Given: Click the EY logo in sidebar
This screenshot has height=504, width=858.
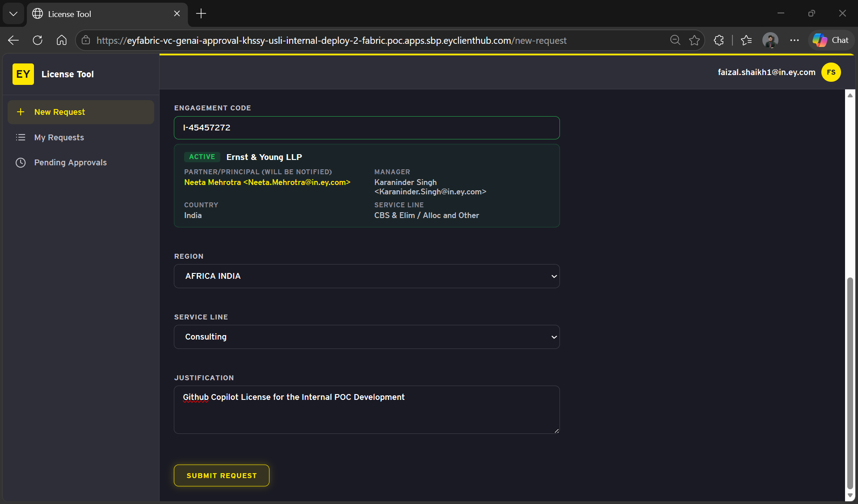Looking at the screenshot, I should [x=23, y=74].
